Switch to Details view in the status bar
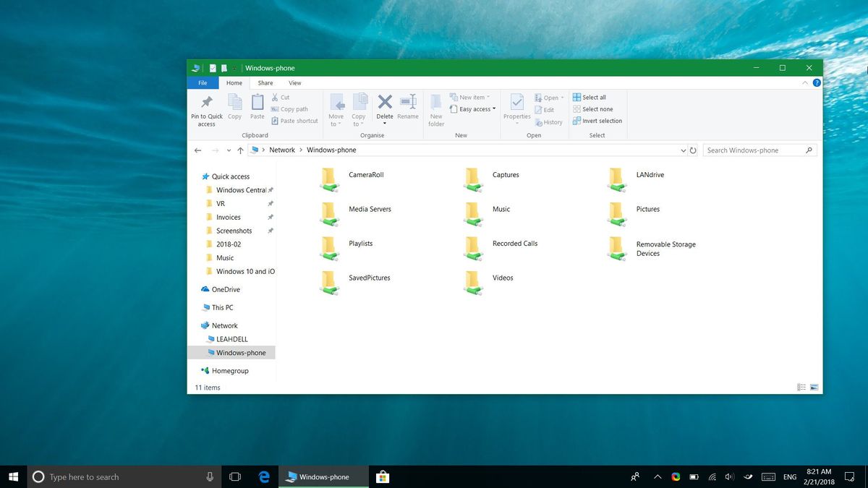 801,388
